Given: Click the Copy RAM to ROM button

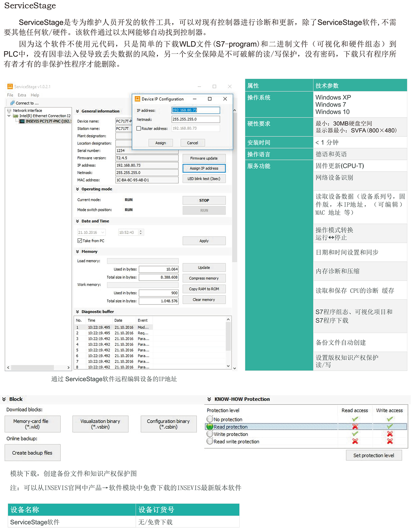Looking at the screenshot, I should tap(204, 289).
